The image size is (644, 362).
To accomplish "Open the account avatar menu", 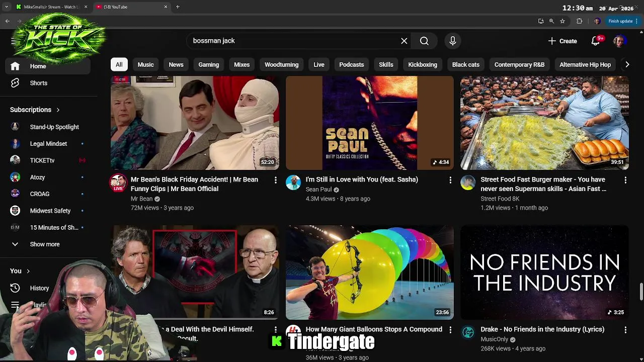I will 620,41.
